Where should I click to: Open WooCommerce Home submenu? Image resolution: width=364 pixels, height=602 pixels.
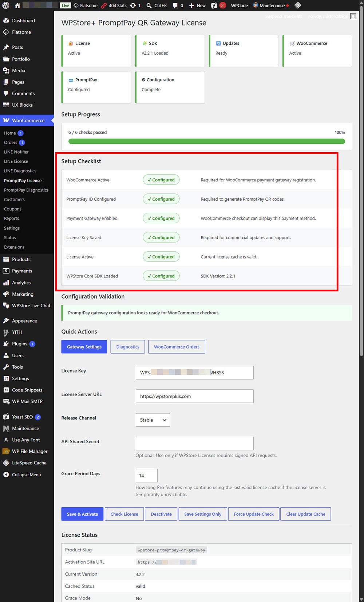coord(10,133)
